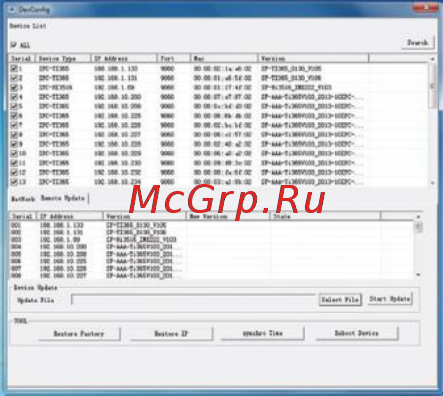The height and width of the screenshot is (396, 443).
Task: Click the Start Update button
Action: pyautogui.click(x=390, y=299)
